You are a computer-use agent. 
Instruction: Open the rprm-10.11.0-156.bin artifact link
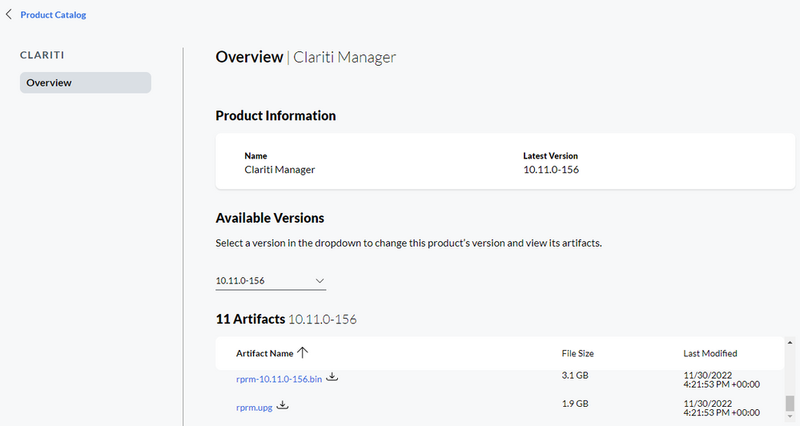[x=279, y=379]
